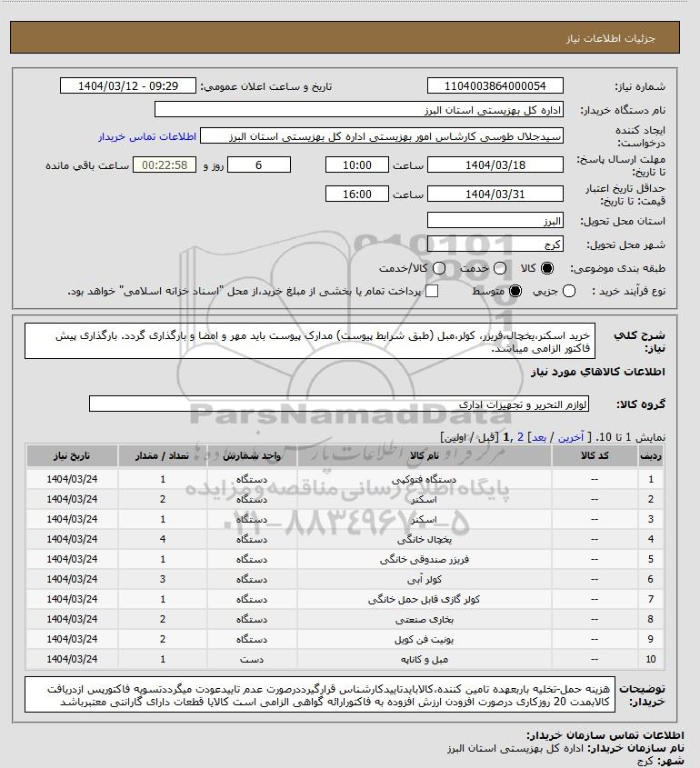Click the تاریخ نیاز column header
The image size is (700, 768).
coord(72,455)
